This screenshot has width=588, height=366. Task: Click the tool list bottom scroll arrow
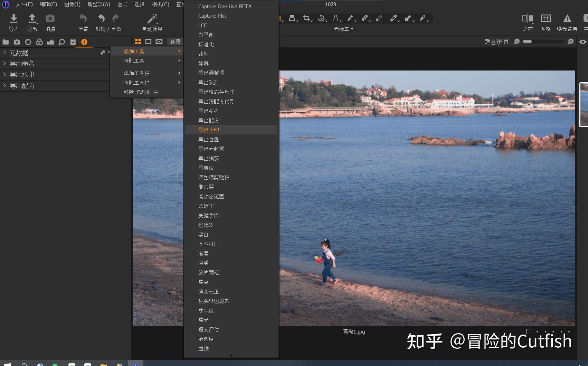pyautogui.click(x=231, y=355)
